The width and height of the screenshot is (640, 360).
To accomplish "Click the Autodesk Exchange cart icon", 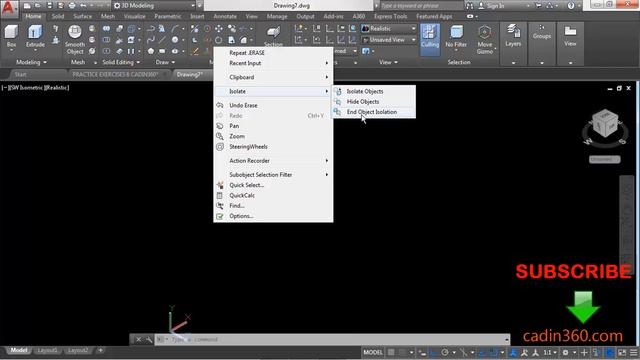I will click(539, 6).
